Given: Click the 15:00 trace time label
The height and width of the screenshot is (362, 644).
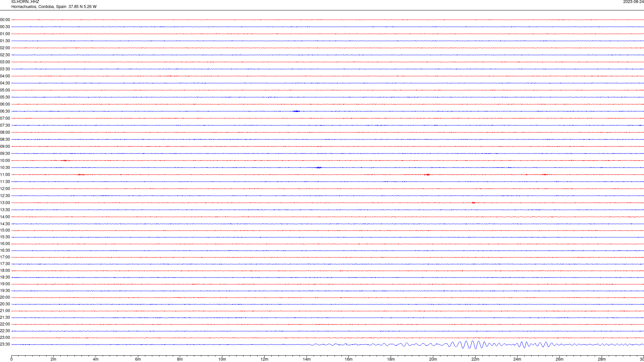Looking at the screenshot, I should point(5,230).
